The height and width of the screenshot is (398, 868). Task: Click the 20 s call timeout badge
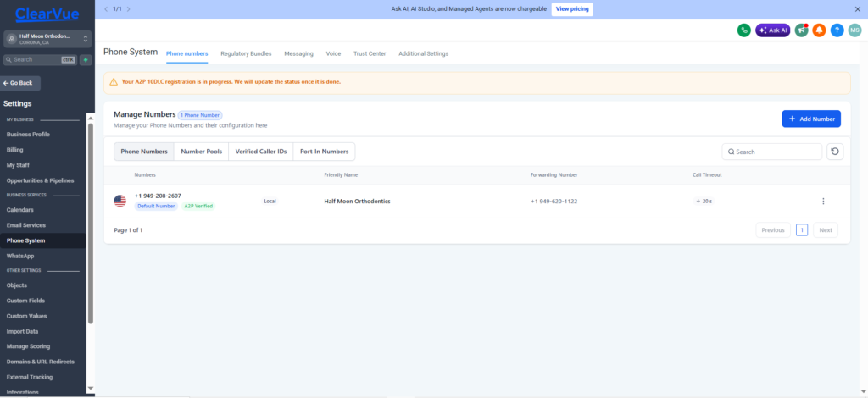point(704,202)
